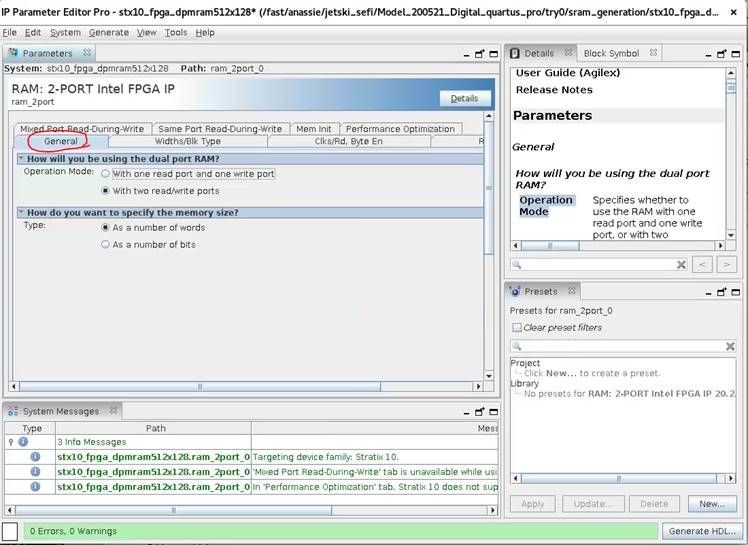Screen dimensions: 748x545
Task: Open the Mem Init tab
Action: pos(313,129)
